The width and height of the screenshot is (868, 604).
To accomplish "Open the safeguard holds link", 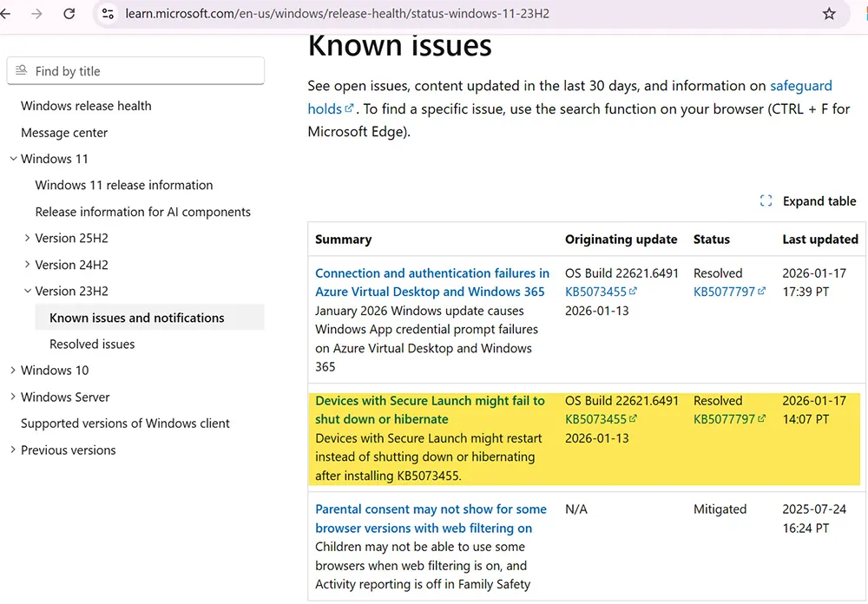I will (800, 85).
